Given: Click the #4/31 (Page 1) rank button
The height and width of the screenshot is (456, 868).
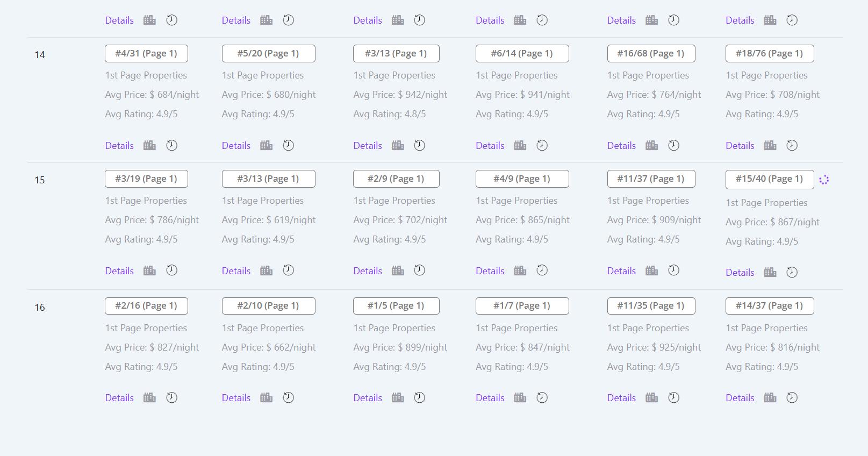Looking at the screenshot, I should click(146, 53).
